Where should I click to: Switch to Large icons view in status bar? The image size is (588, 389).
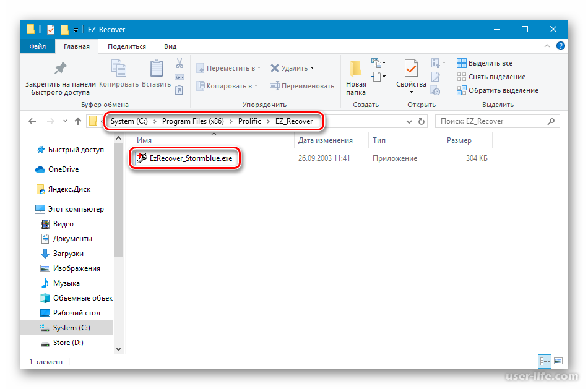click(558, 361)
